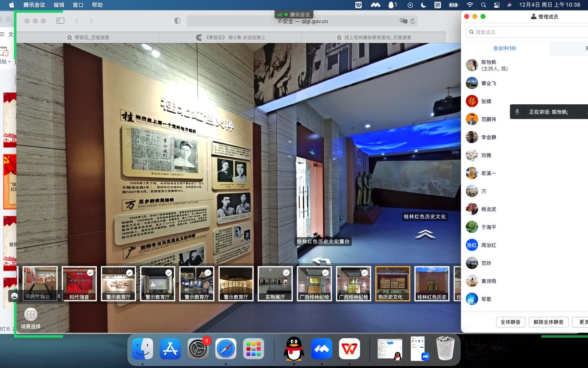
Task: Toggle checkmark on first 广西桂林纪检 thumbnail
Action: (x=325, y=273)
